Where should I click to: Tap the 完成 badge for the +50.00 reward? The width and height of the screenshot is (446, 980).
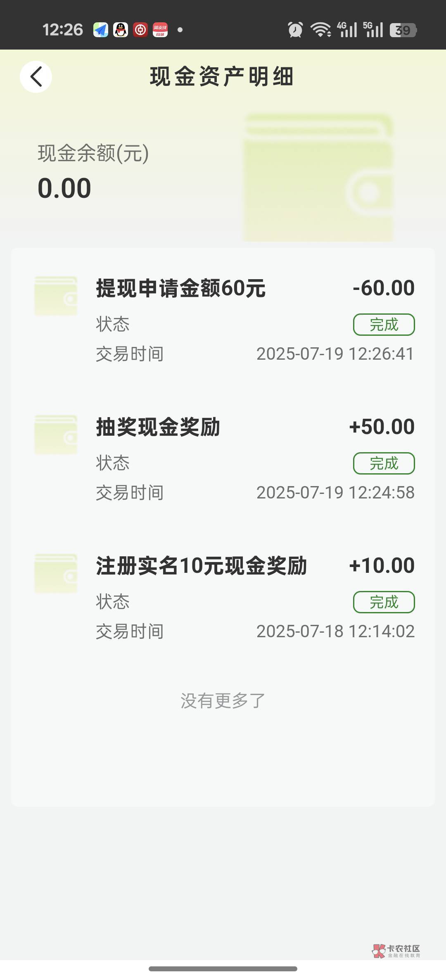(384, 463)
